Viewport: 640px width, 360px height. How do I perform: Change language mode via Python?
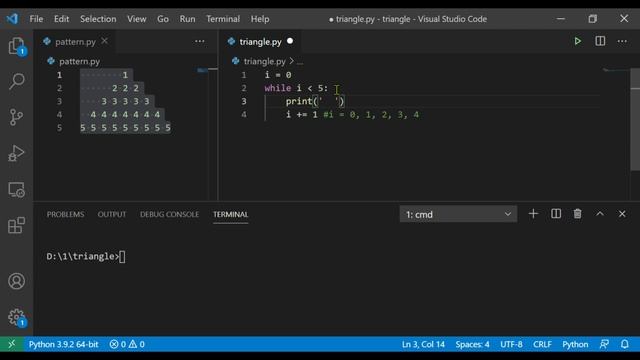coord(575,344)
